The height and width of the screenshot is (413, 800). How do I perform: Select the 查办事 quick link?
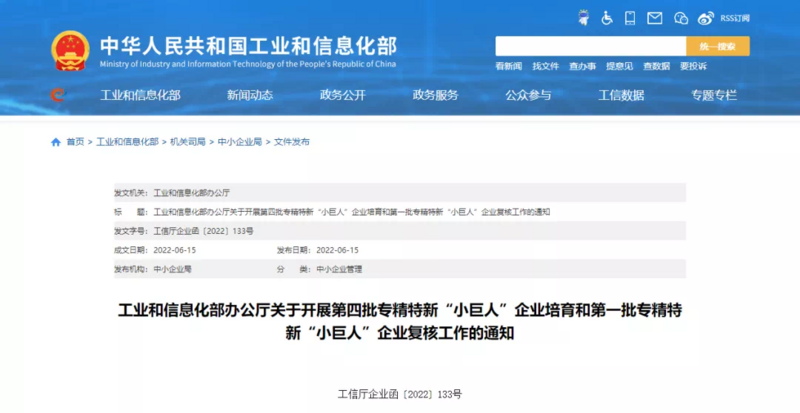(583, 66)
